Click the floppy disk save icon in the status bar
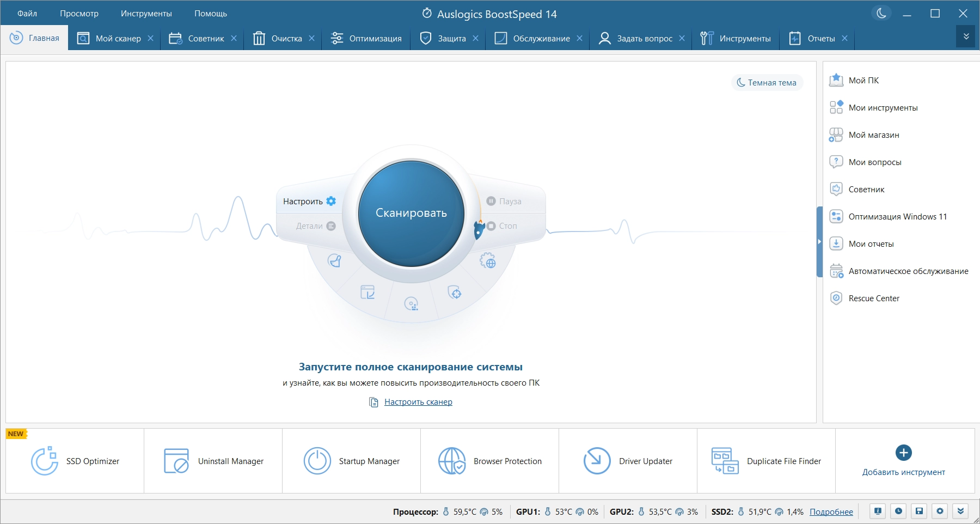This screenshot has width=980, height=524. (919, 511)
